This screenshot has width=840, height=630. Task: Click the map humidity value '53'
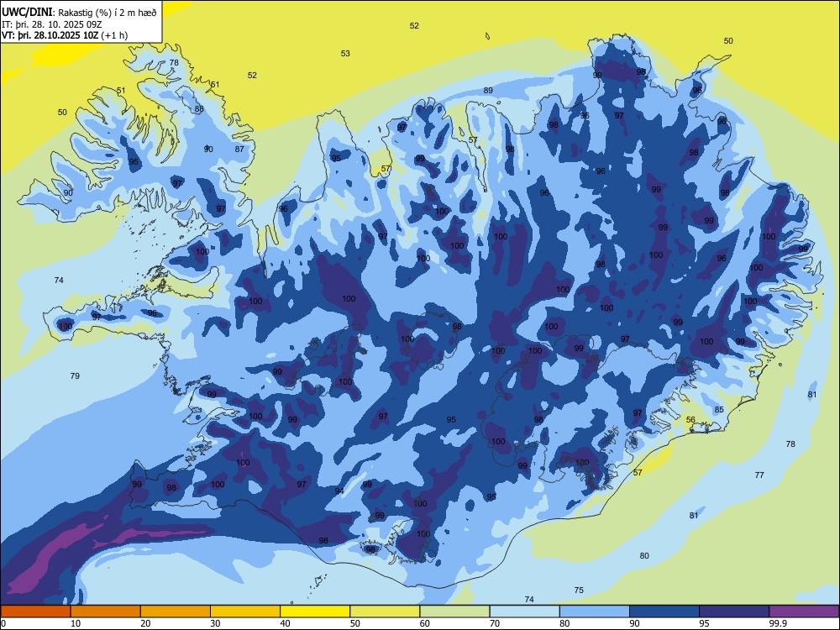tap(345, 53)
